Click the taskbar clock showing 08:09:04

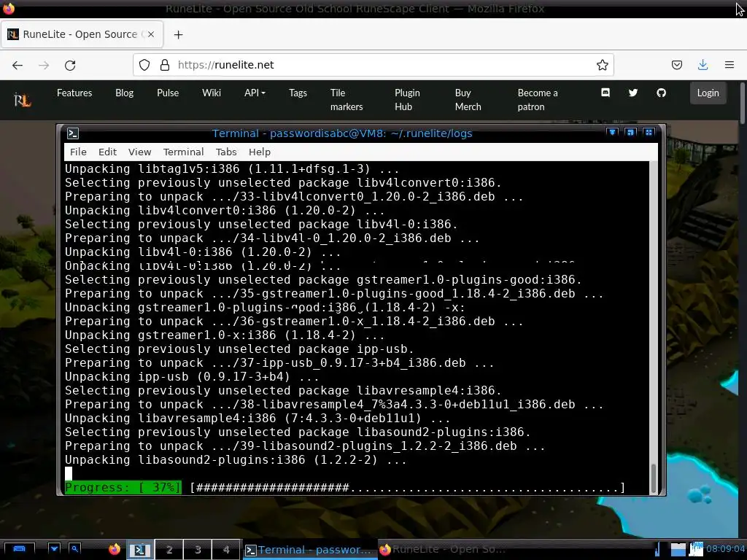pyautogui.click(x=724, y=549)
